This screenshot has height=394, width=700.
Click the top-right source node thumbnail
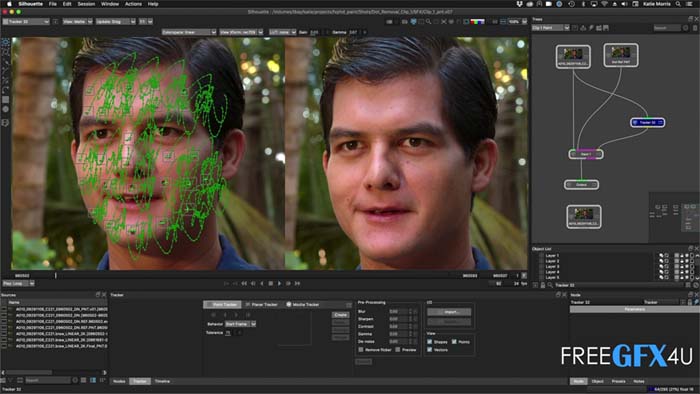point(621,55)
